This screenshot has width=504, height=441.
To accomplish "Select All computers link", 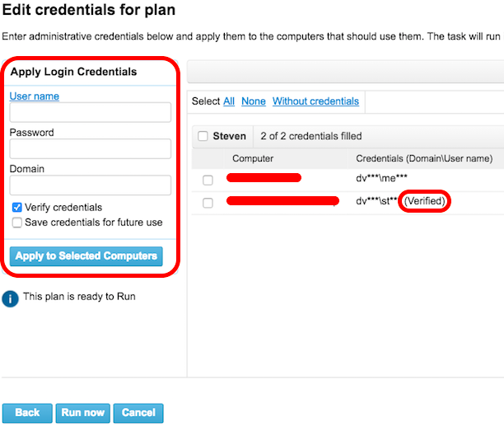I will click(x=229, y=101).
